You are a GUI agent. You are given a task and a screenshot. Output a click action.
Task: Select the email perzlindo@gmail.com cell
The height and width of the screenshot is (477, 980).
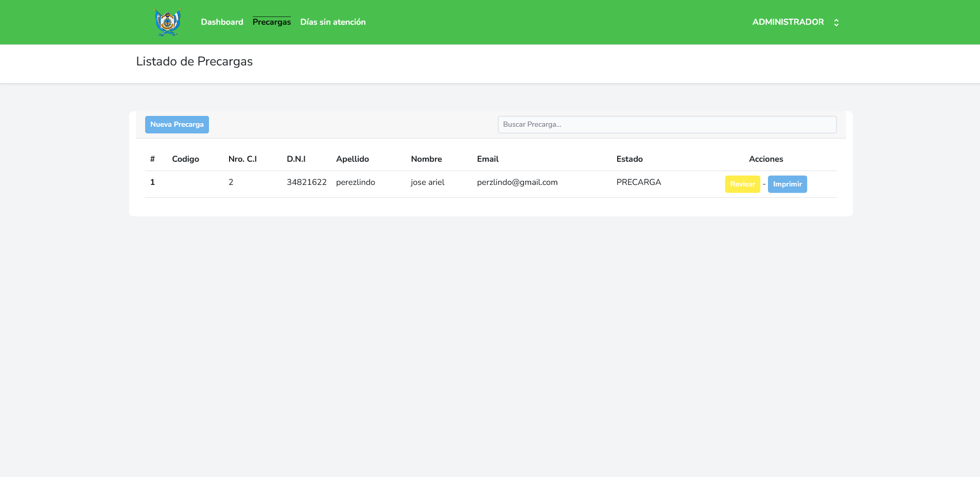517,182
